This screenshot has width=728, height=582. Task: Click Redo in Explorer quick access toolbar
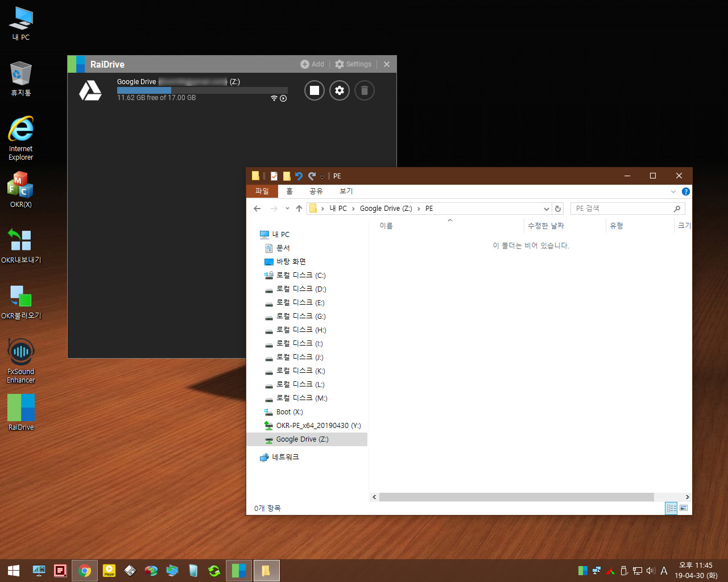coord(312,176)
